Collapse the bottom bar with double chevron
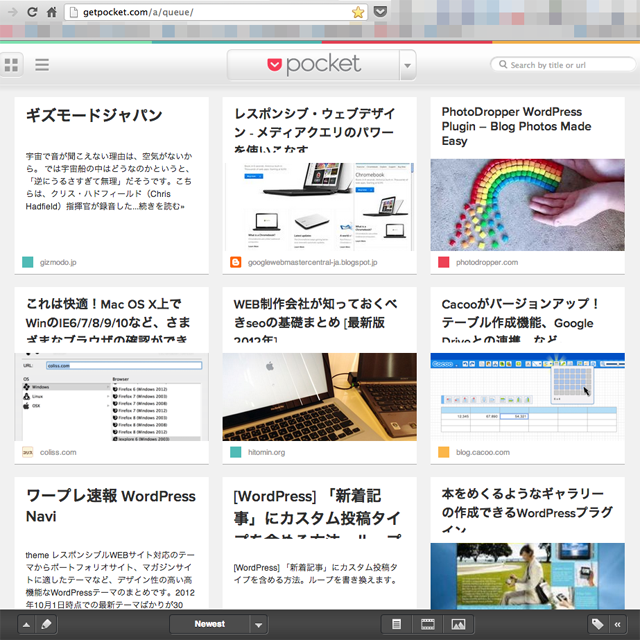The height and width of the screenshot is (640, 640). (x=618, y=624)
